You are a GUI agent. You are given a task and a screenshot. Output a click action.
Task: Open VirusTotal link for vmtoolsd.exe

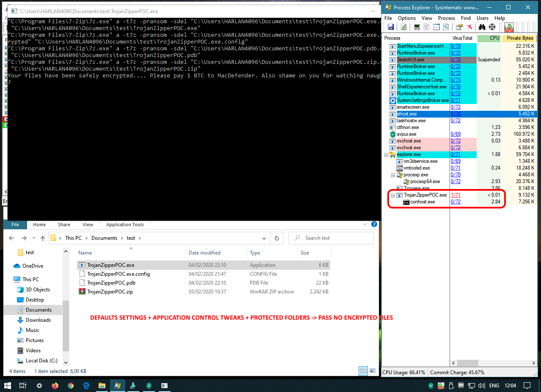[455, 168]
